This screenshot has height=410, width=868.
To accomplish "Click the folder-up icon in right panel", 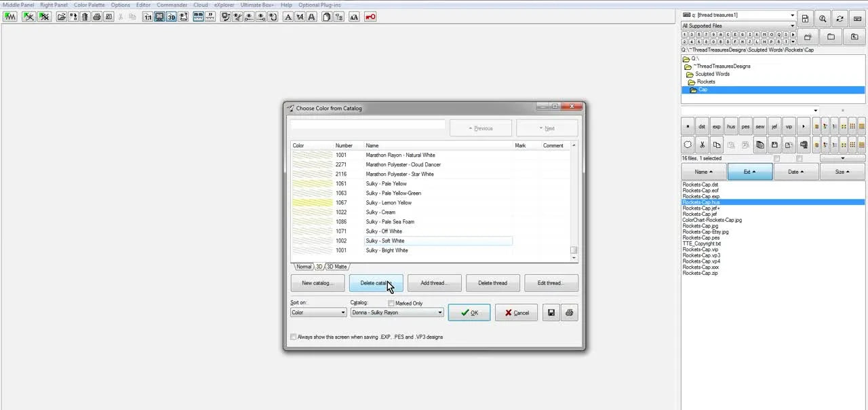I will 854,37.
